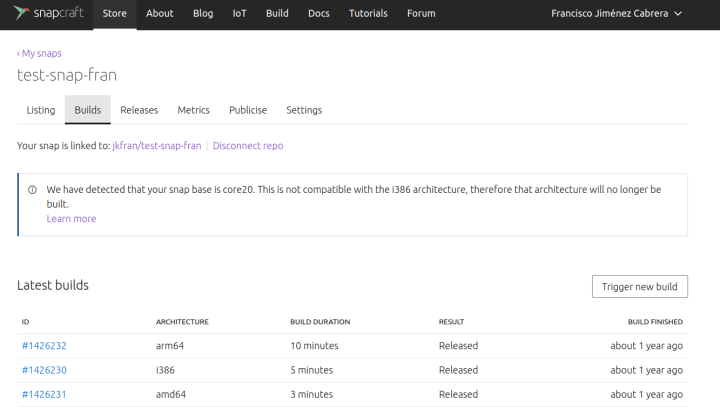
Task: Open build #1426232
Action: click(44, 346)
